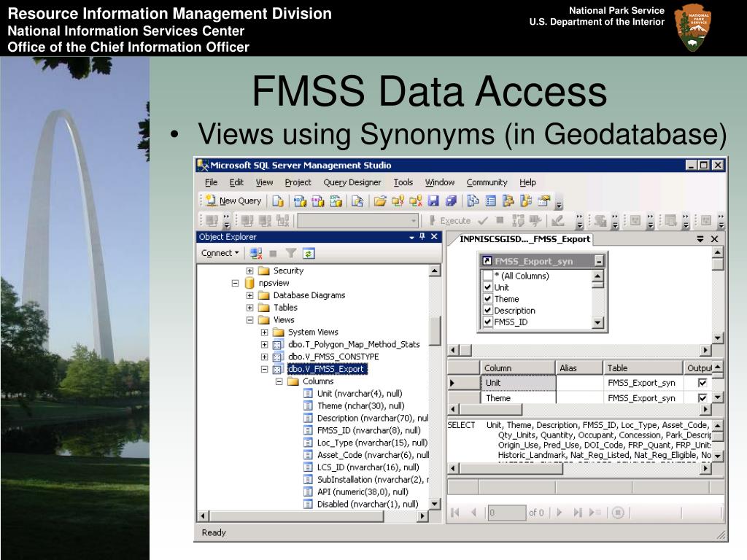Open the Query Designer menu

pyautogui.click(x=352, y=182)
